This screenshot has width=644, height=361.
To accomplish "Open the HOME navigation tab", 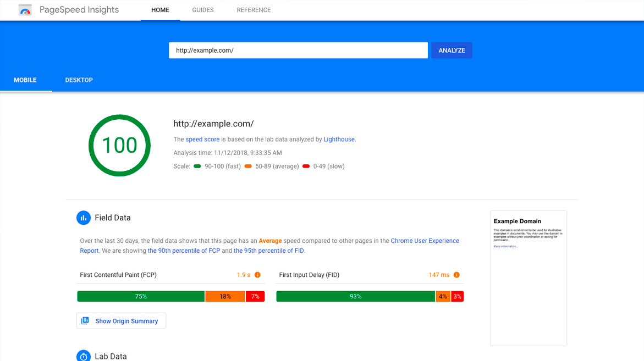I will tap(160, 10).
